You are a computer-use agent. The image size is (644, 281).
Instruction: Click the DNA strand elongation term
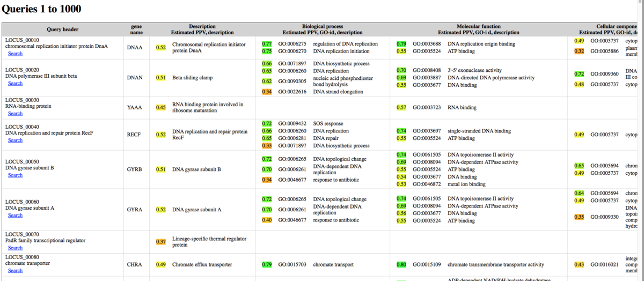(338, 92)
